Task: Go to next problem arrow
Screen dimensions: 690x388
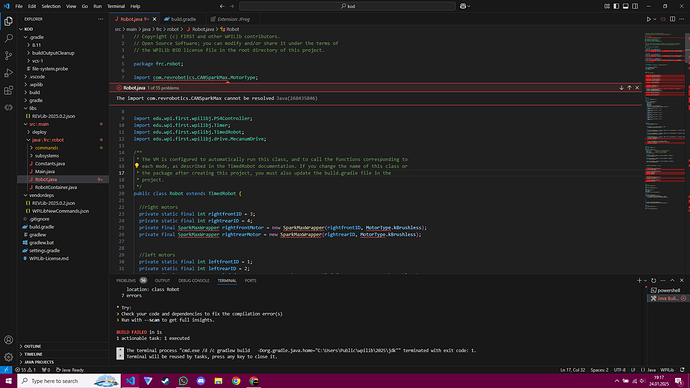Action: (x=621, y=88)
